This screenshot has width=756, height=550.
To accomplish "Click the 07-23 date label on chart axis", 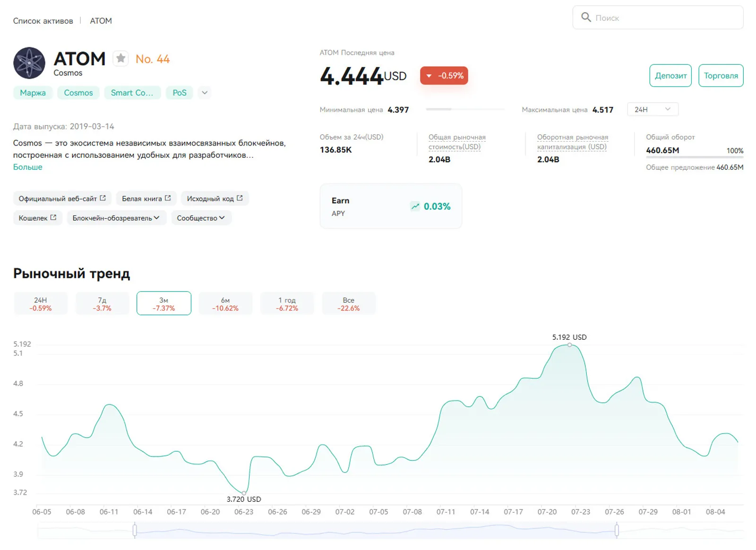I will click(581, 512).
